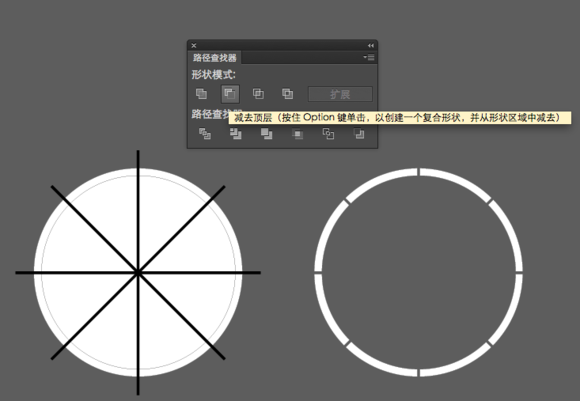
Task: Click the Crop pathfinder icon
Action: [x=297, y=134]
